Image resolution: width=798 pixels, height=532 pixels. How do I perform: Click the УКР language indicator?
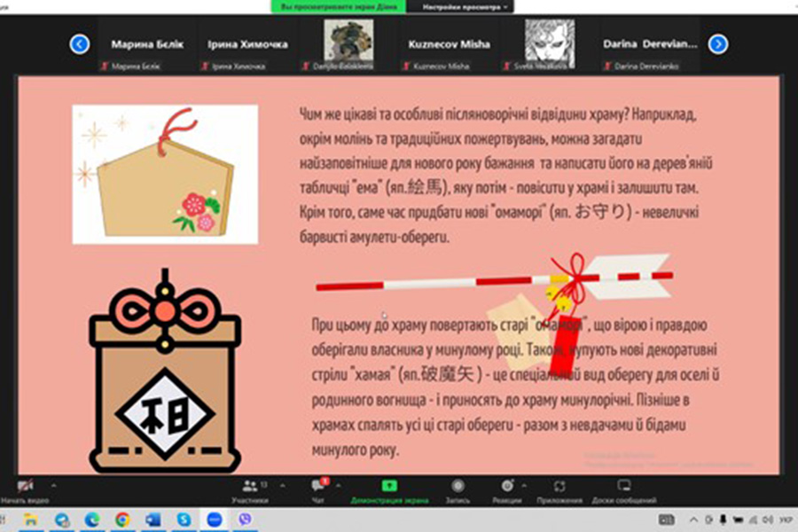coord(786,520)
